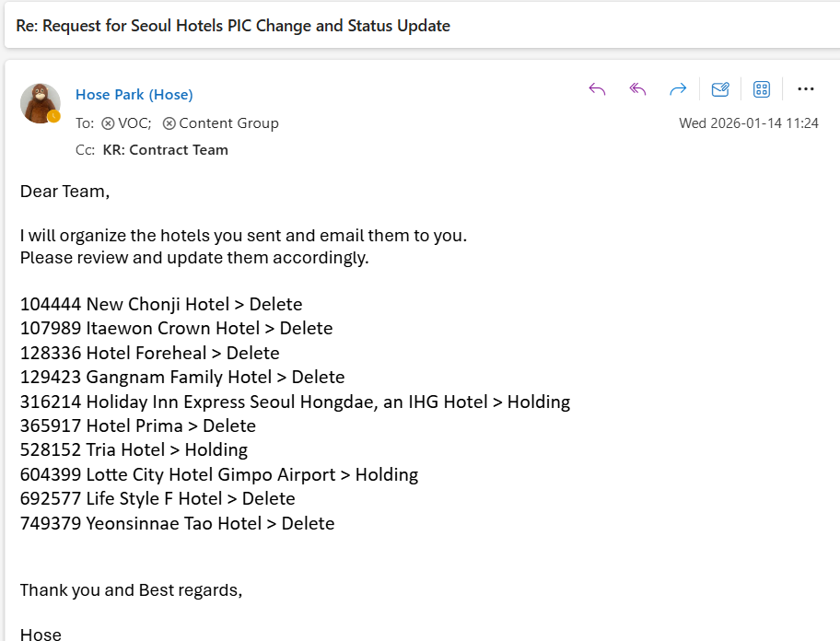Click the presence icon beside VOC
Image resolution: width=840 pixels, height=641 pixels.
tap(108, 123)
